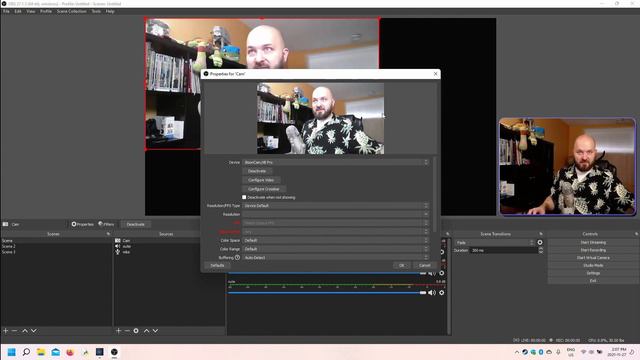Viewport: 640px width, 360px height.
Task: Toggle Studio Mode in Controls
Action: tap(593, 265)
